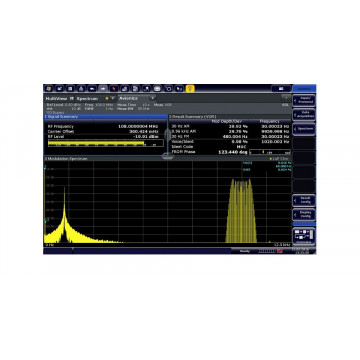Click the keyboard button left of softkey header
The height and width of the screenshot is (360, 360).
coord(281,89)
